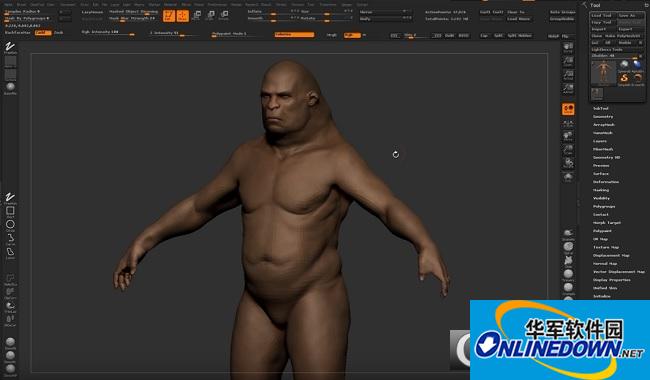Toggle the orange highlighted right shelf button
650x380 pixels.
tap(568, 109)
